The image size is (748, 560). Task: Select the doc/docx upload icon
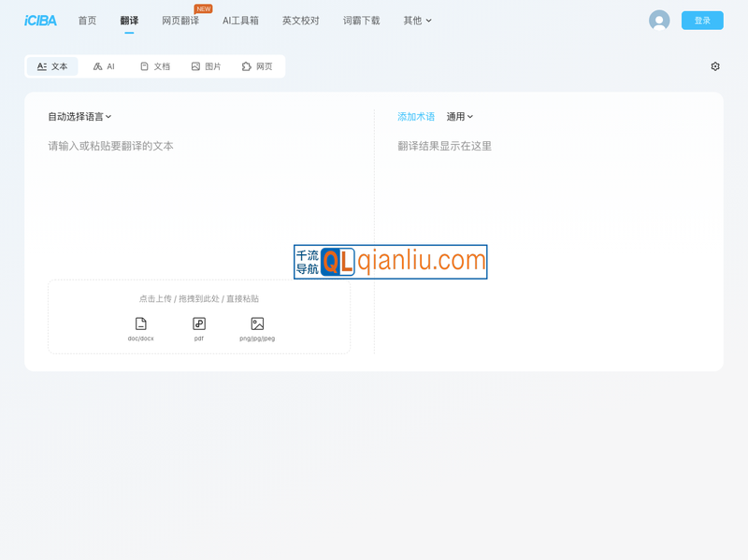pos(142,325)
